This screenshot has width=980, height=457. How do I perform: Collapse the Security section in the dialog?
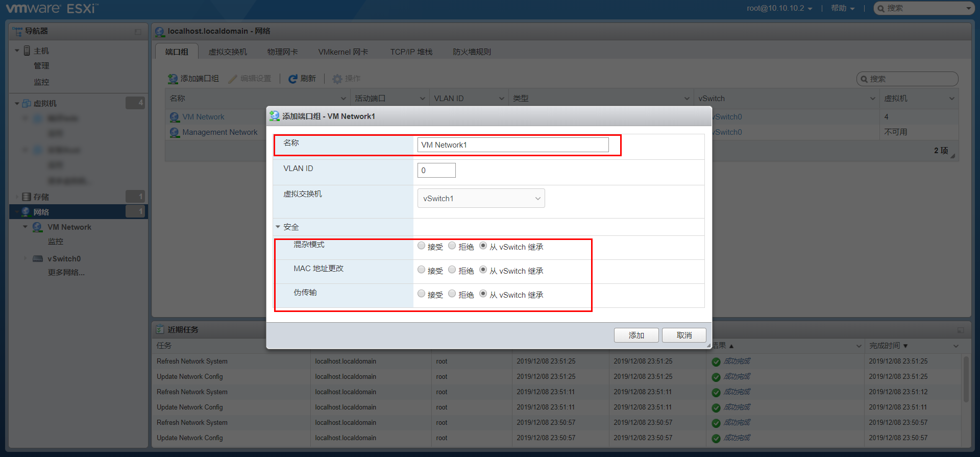coord(278,227)
